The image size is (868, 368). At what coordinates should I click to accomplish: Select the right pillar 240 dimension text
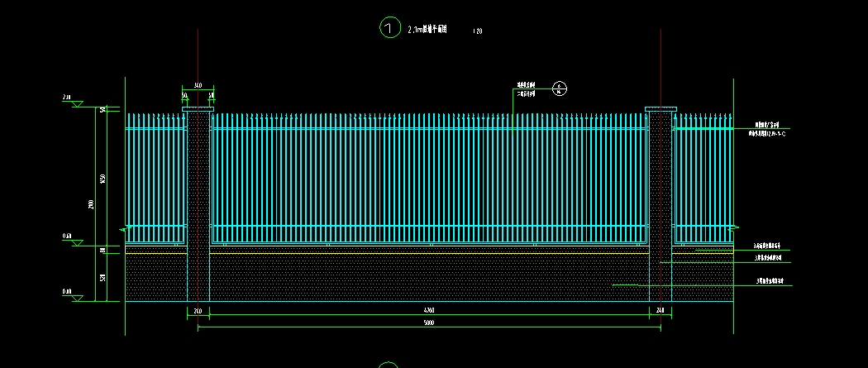point(660,311)
